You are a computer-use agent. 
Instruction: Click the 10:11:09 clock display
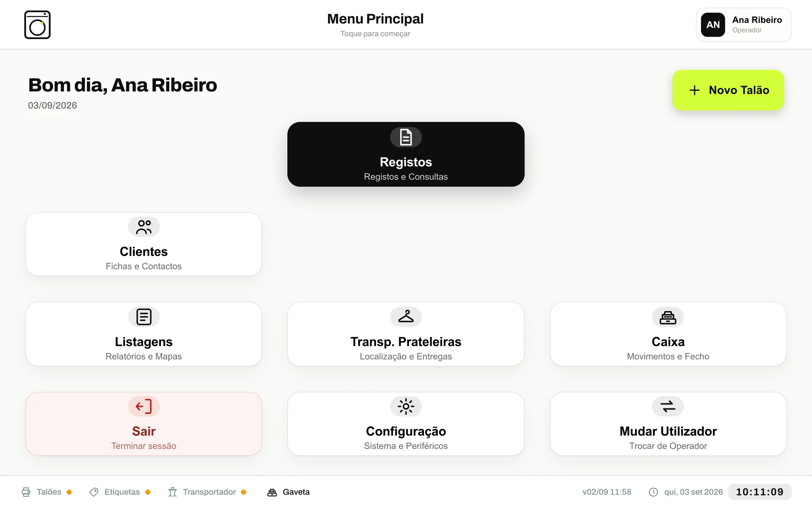(760, 492)
